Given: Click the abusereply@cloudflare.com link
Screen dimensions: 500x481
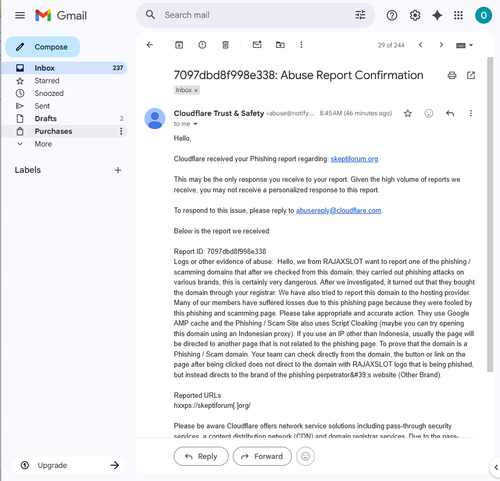Looking at the screenshot, I should 339,211.
